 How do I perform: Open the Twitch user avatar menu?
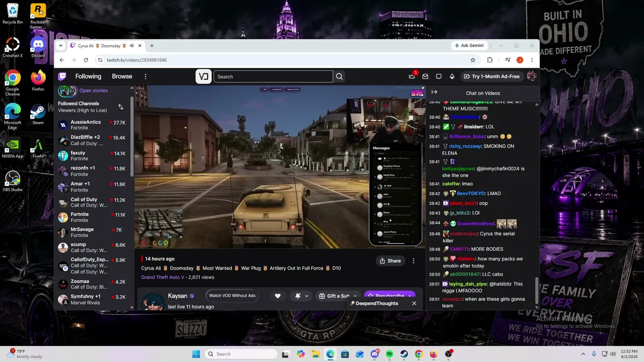coord(531,76)
